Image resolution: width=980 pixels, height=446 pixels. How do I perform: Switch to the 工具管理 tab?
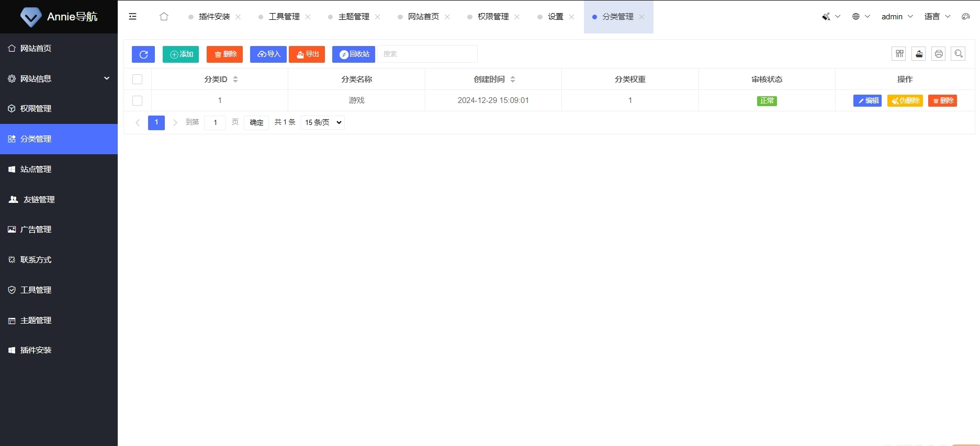(x=284, y=17)
